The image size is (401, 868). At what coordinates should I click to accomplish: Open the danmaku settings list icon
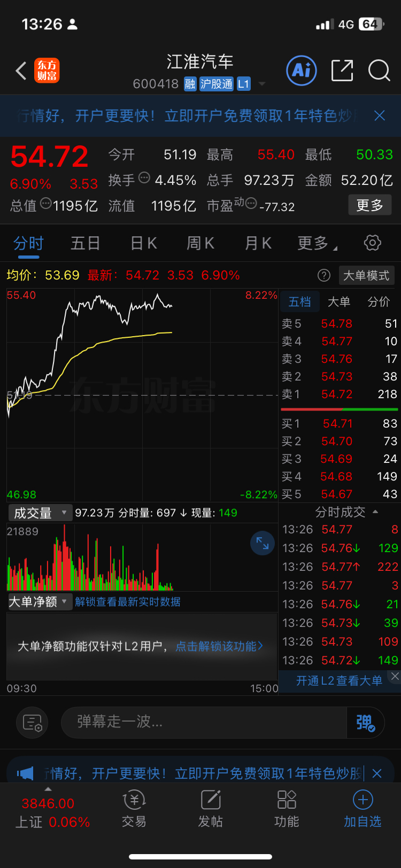click(33, 723)
